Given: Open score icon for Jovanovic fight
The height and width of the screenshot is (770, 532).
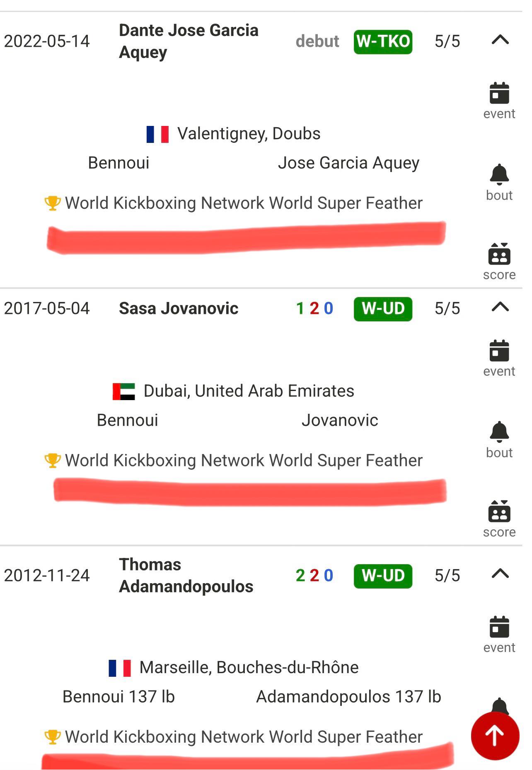Looking at the screenshot, I should pos(499,511).
